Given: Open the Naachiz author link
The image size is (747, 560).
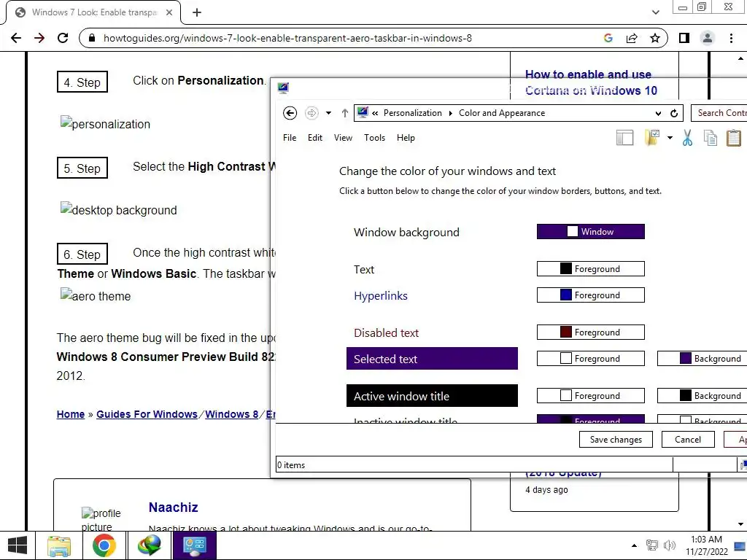Looking at the screenshot, I should 174,507.
